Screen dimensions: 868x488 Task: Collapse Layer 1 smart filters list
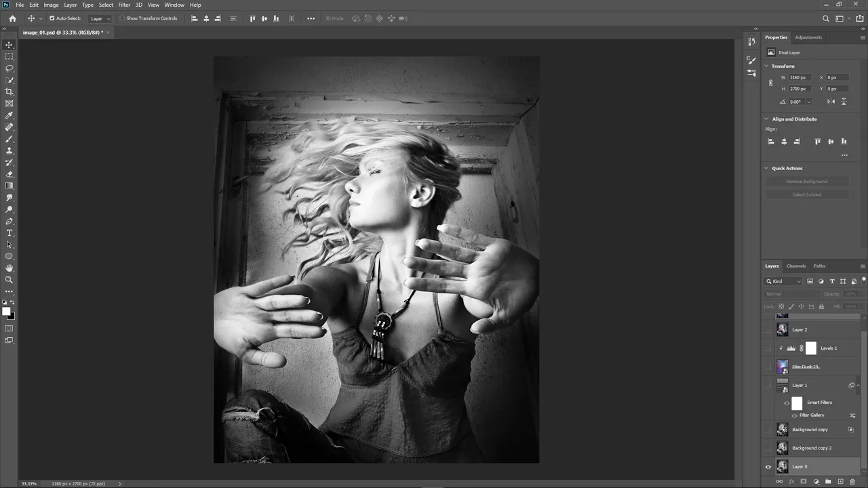pyautogui.click(x=859, y=385)
